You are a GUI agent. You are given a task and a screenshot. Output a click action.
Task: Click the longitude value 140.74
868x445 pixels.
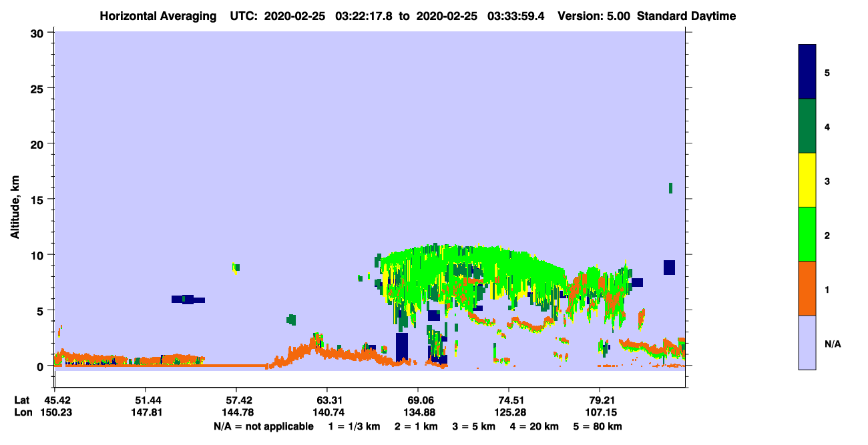tap(327, 413)
